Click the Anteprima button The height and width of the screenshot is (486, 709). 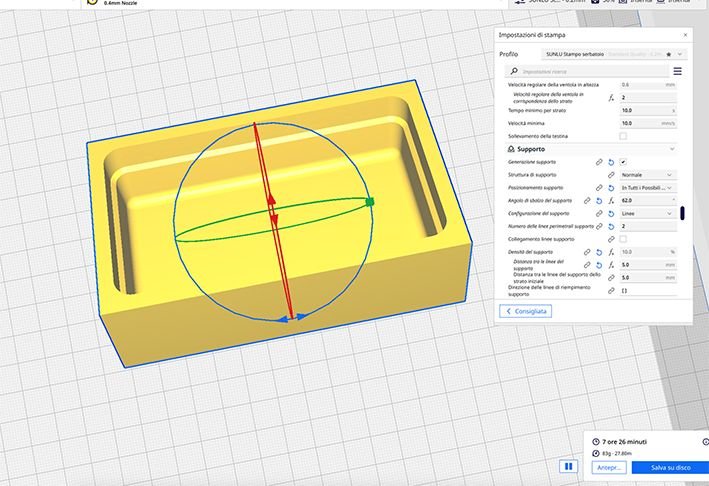click(609, 467)
